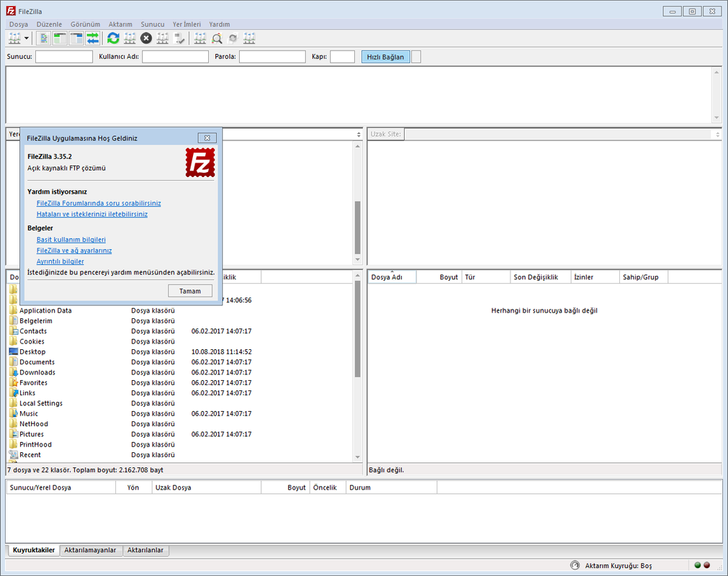This screenshot has height=576, width=728.
Task: Click the local file list scrollbar thumb
Action: pos(357,328)
